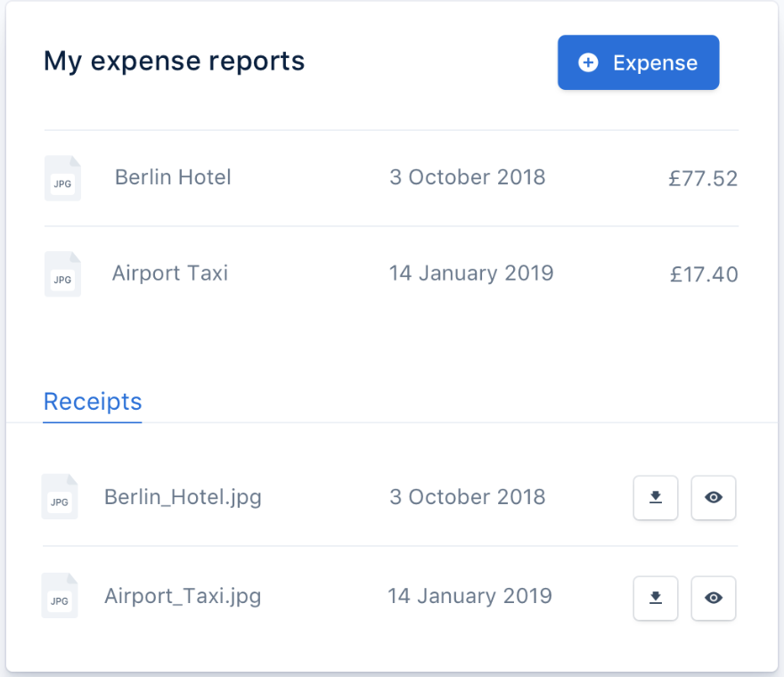The height and width of the screenshot is (677, 784).
Task: Open the Berlin Hotel expense entry
Action: pos(173,177)
